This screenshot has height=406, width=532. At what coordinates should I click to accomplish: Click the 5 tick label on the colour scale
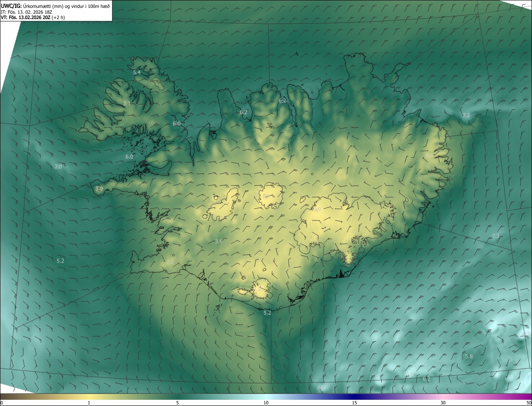pyautogui.click(x=177, y=403)
